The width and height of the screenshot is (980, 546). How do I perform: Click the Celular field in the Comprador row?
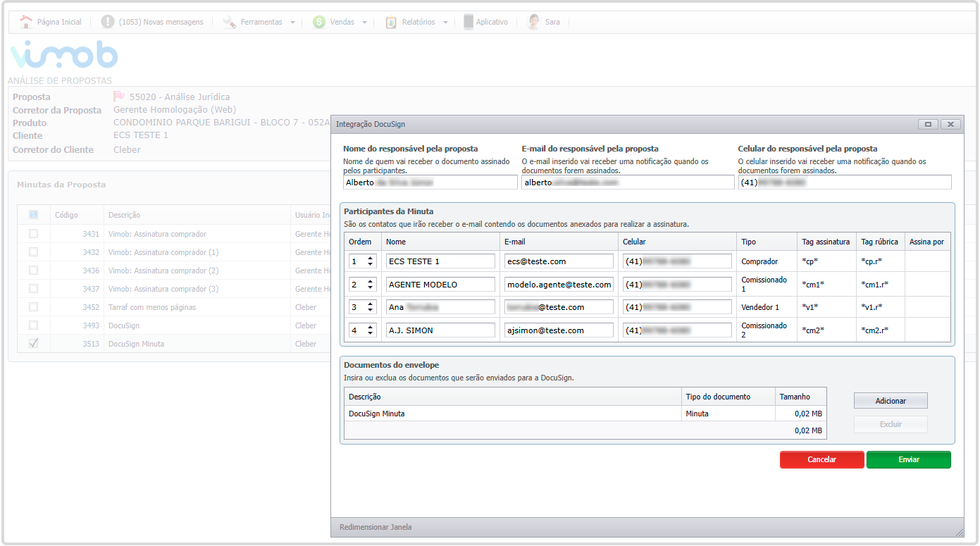coord(677,261)
